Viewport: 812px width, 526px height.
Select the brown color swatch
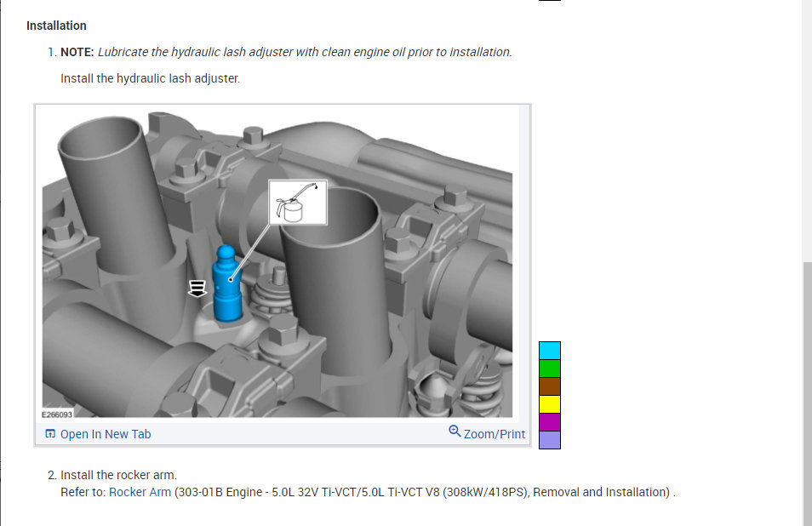pyautogui.click(x=550, y=386)
